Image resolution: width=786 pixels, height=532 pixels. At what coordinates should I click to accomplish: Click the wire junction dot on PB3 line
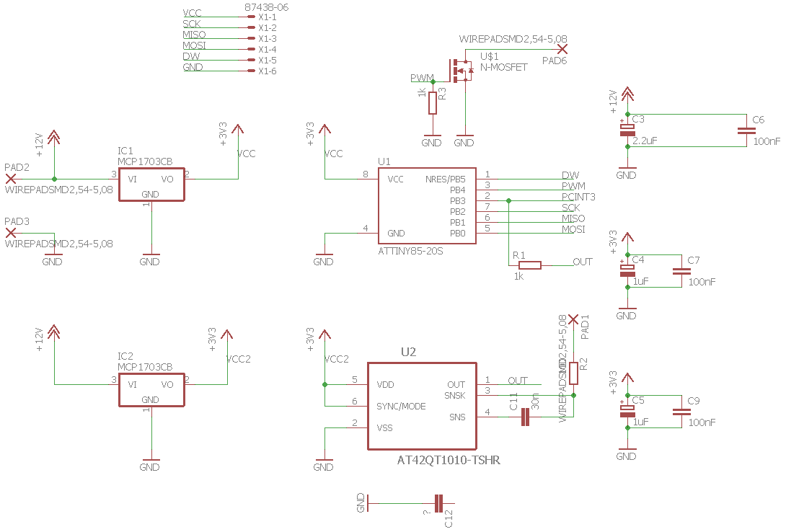click(x=509, y=201)
